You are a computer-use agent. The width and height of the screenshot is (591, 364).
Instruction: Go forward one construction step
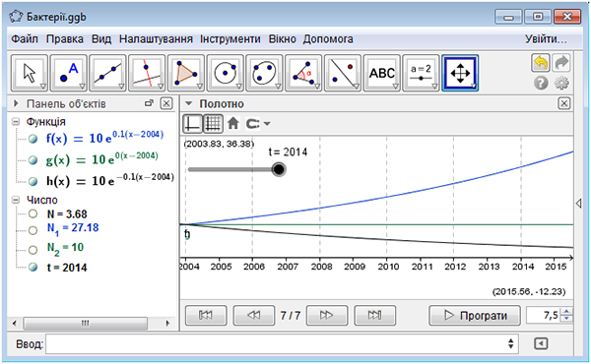pyautogui.click(x=327, y=315)
